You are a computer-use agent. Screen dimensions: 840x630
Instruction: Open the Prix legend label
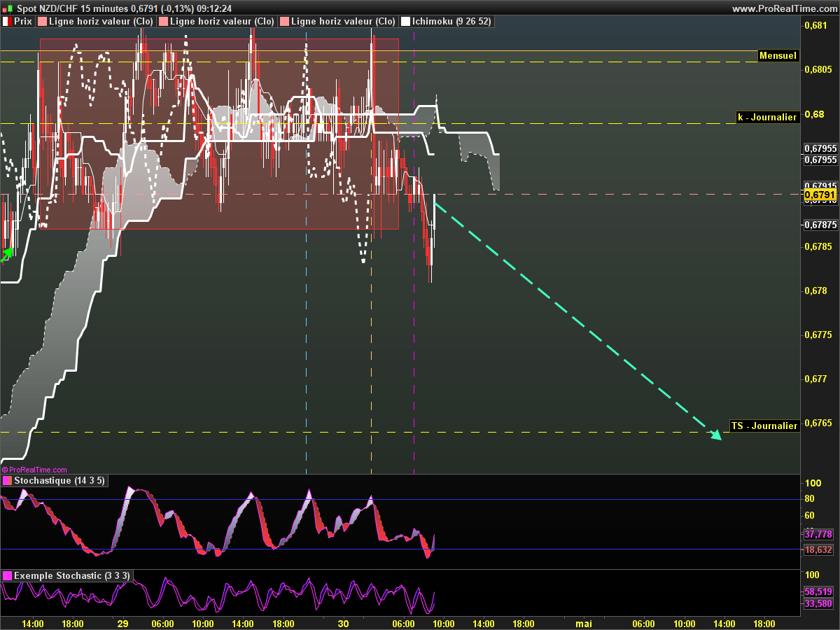(22, 22)
